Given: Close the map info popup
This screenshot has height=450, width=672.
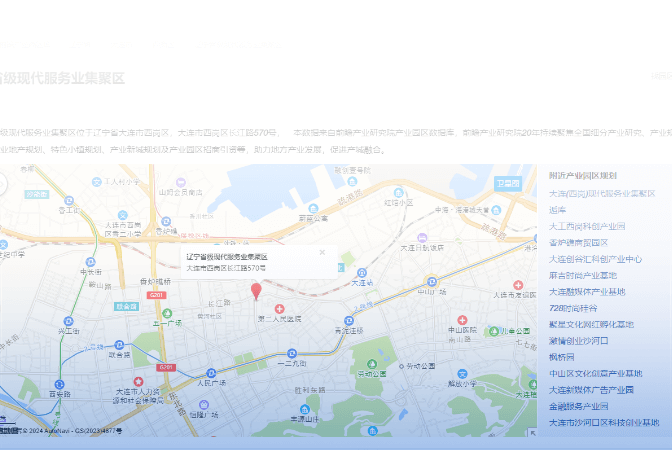Looking at the screenshot, I should [x=322, y=252].
